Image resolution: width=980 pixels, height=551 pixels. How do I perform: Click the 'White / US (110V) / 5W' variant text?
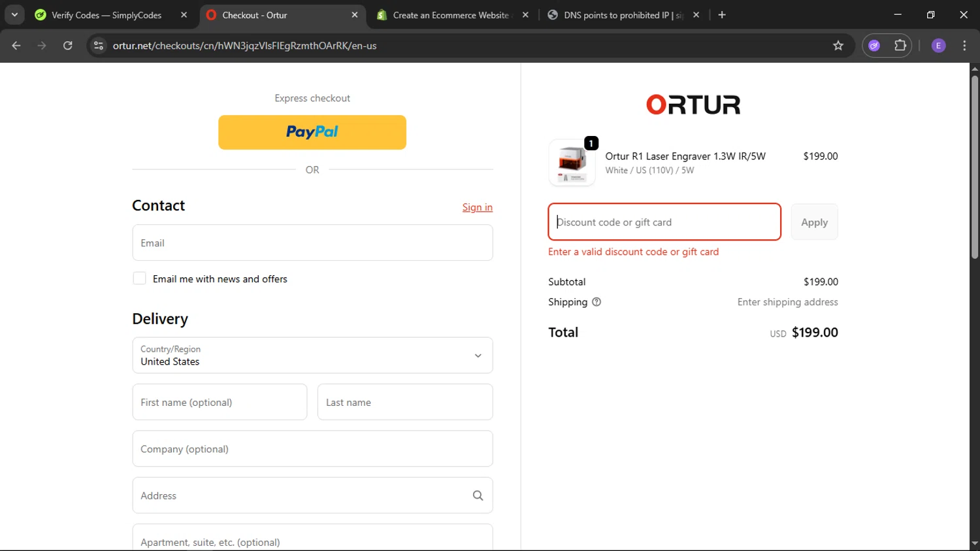[649, 171]
